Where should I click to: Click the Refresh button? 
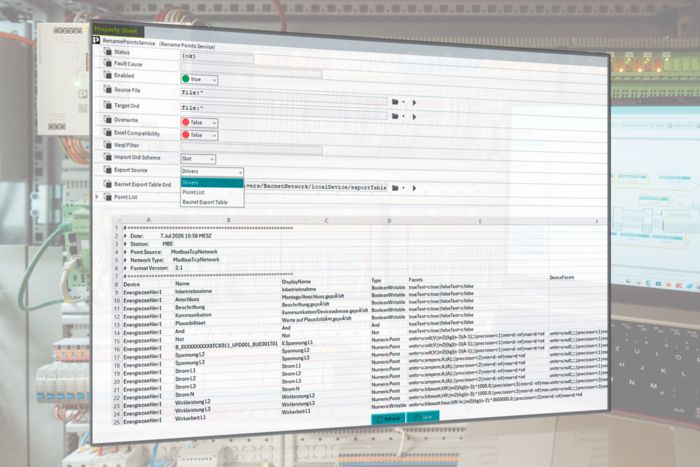(x=388, y=418)
